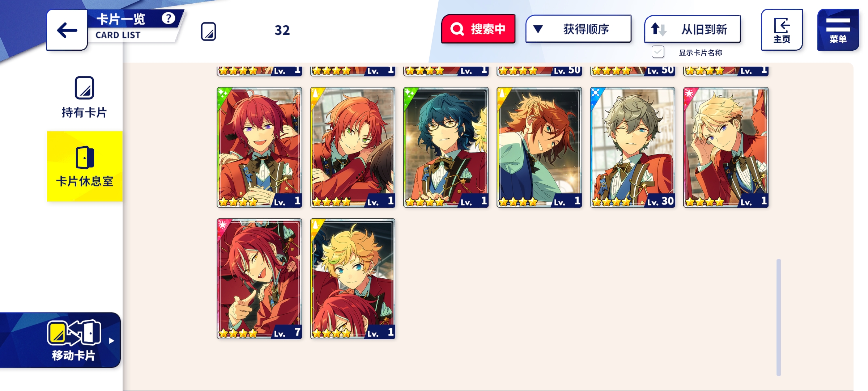Click the held cards icon in sidebar
Image resolution: width=868 pixels, height=391 pixels.
84,88
